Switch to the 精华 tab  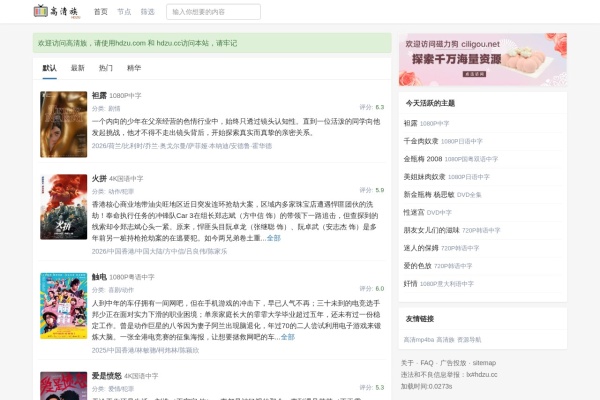[134, 68]
